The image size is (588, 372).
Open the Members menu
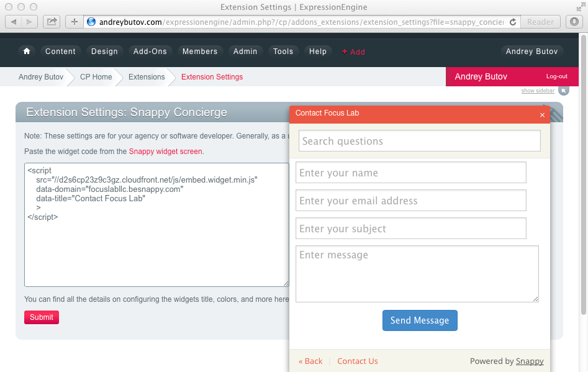[x=200, y=52]
